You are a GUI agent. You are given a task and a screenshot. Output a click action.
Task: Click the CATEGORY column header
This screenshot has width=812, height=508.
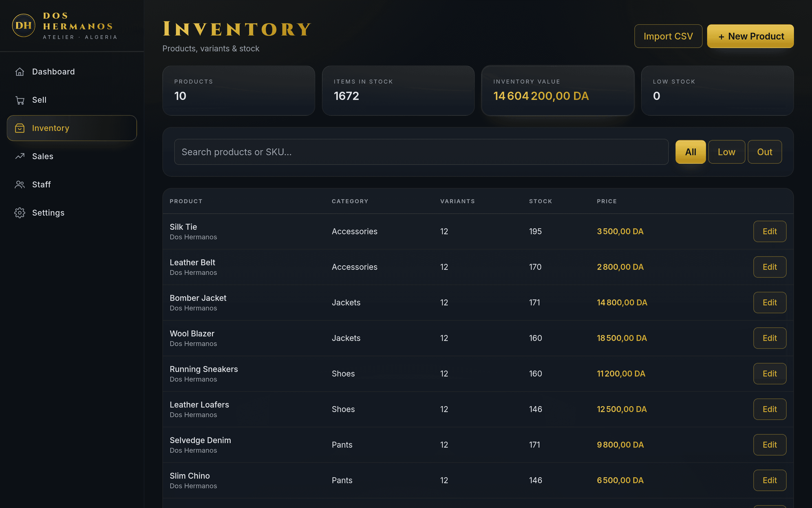click(350, 201)
